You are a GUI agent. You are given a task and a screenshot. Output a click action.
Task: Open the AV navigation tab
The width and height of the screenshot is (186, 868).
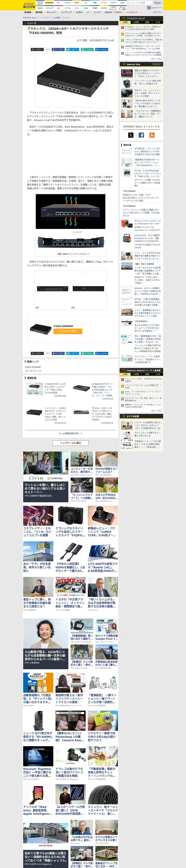tap(86, 3)
